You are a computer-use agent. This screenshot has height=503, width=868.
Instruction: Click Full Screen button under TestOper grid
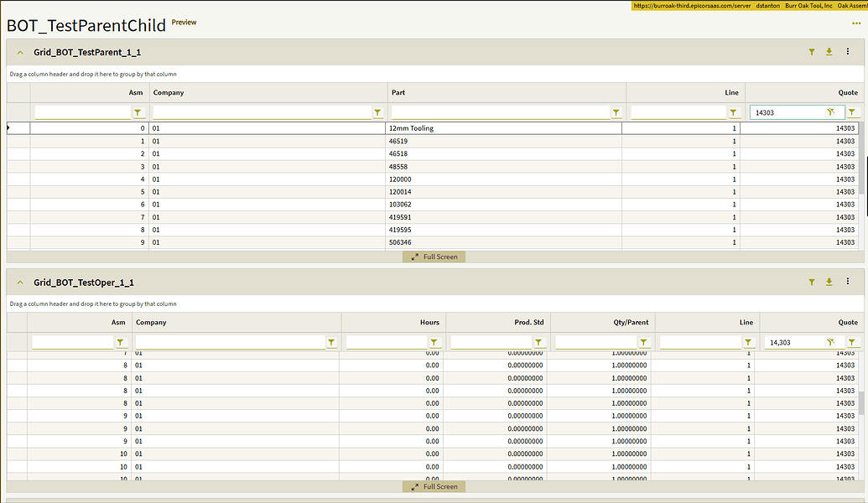[434, 486]
